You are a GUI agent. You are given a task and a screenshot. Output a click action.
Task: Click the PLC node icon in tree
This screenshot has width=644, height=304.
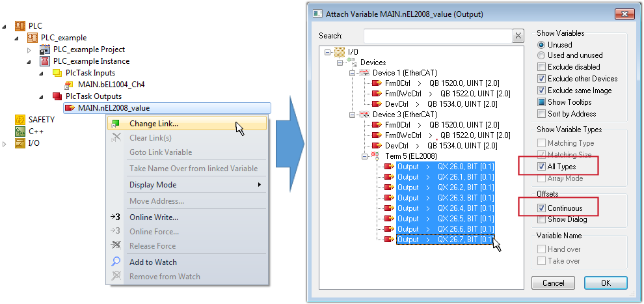tap(20, 26)
